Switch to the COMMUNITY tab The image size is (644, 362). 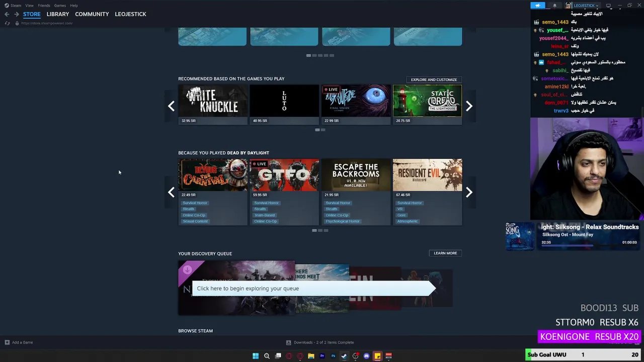pos(92,14)
